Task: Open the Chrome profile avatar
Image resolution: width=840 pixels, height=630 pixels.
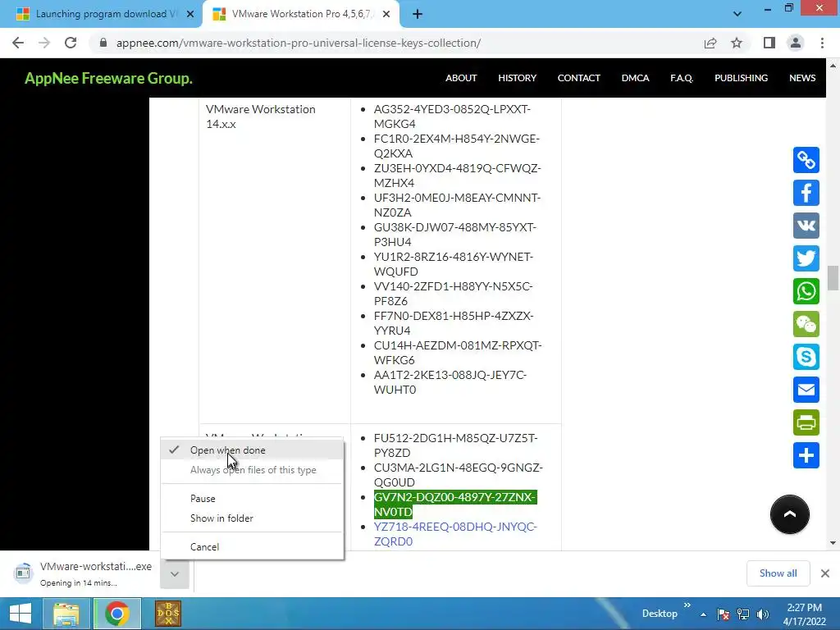Action: point(796,43)
